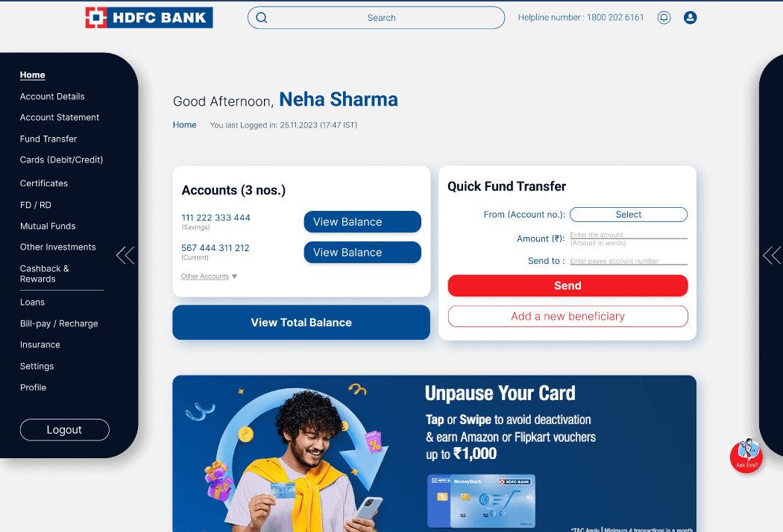Viewport: 783px width, 532px height.
Task: Click the HDFC Bank logo
Action: coord(149,17)
